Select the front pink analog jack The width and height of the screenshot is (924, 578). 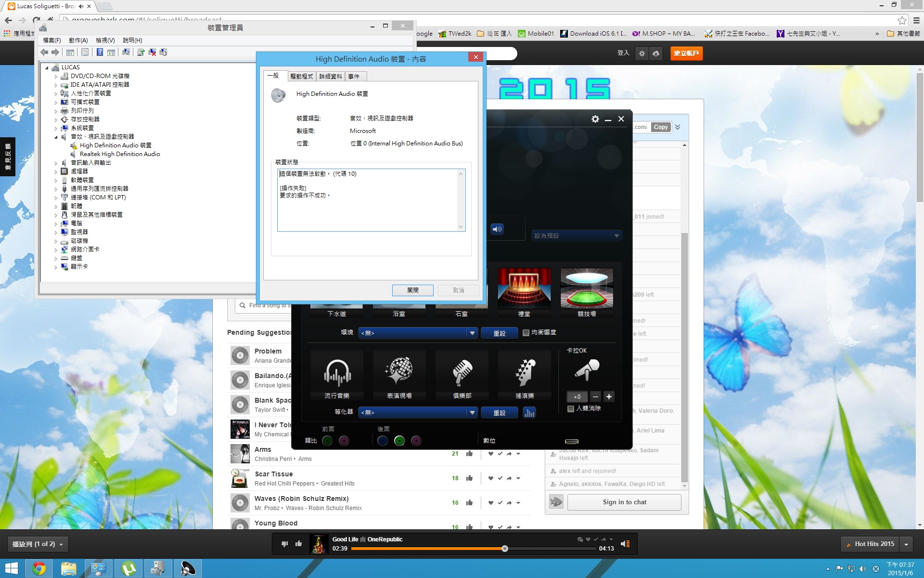coord(344,441)
